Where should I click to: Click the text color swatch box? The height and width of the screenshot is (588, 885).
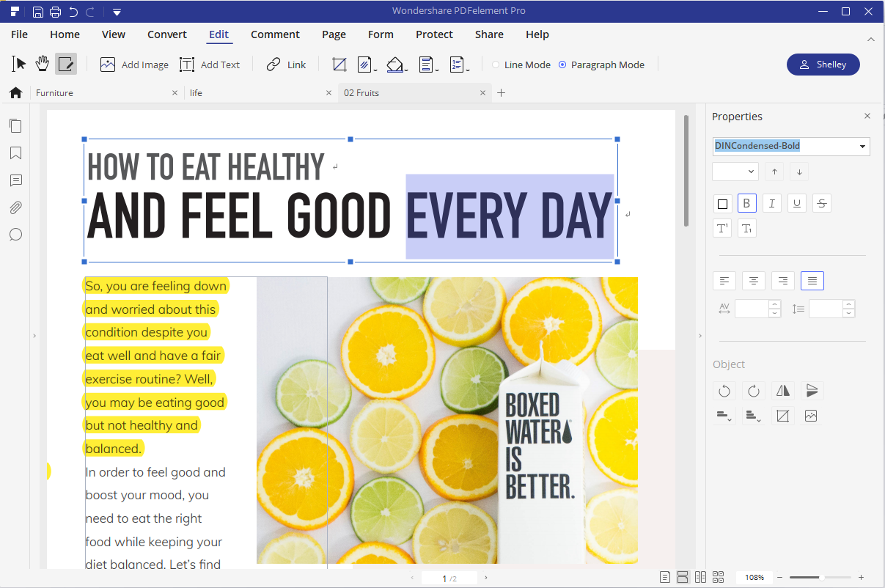click(722, 204)
